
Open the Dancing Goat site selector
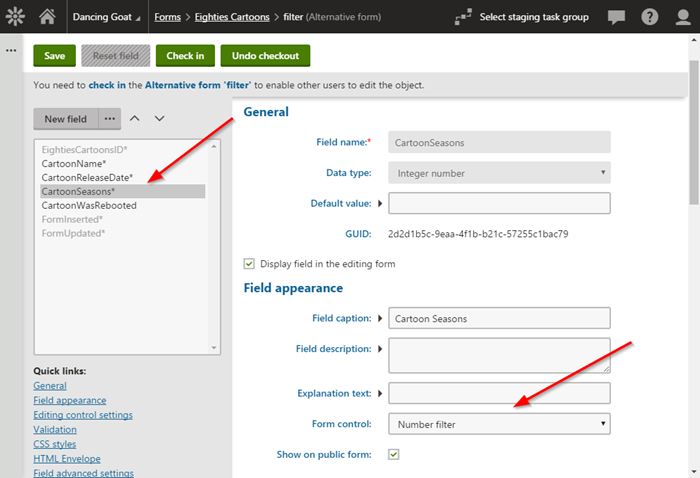[x=106, y=17]
